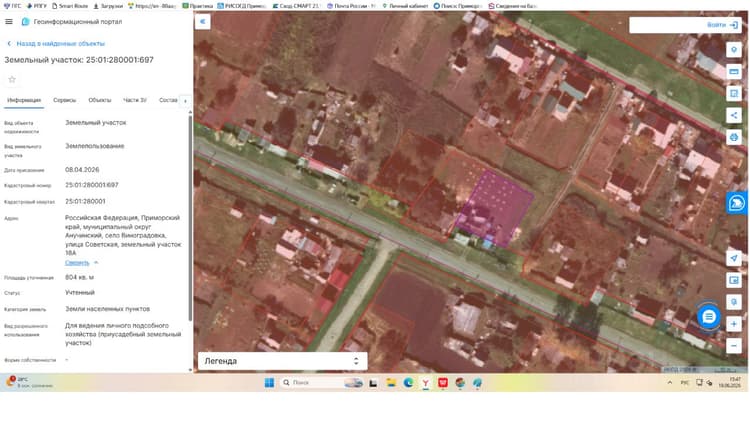
Task: Click the ruler measurement tool icon
Action: [734, 72]
